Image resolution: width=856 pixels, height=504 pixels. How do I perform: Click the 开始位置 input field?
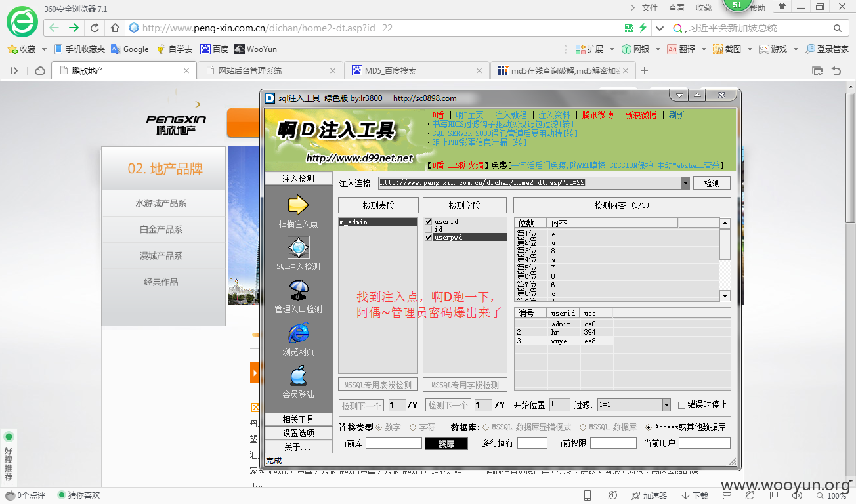(560, 405)
